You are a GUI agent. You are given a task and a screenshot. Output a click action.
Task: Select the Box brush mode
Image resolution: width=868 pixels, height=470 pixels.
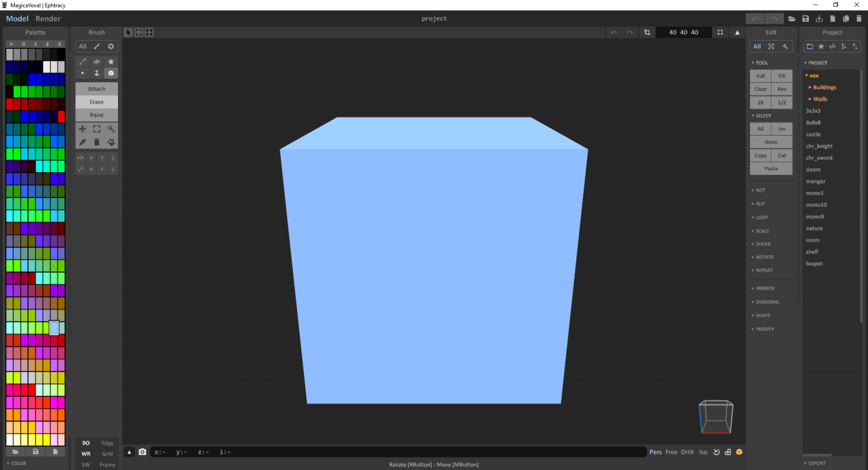pyautogui.click(x=111, y=73)
